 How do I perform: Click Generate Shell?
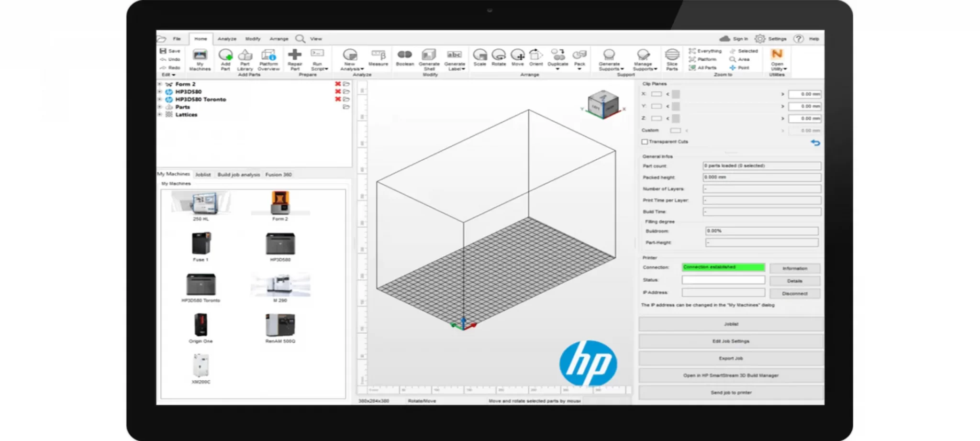pos(429,60)
